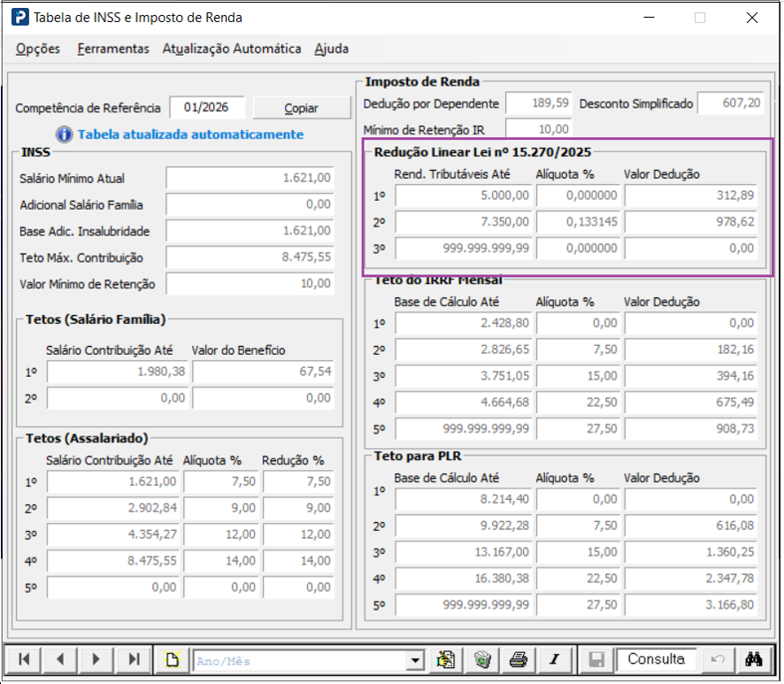Click Valor Dedução field 312,89

click(x=691, y=196)
